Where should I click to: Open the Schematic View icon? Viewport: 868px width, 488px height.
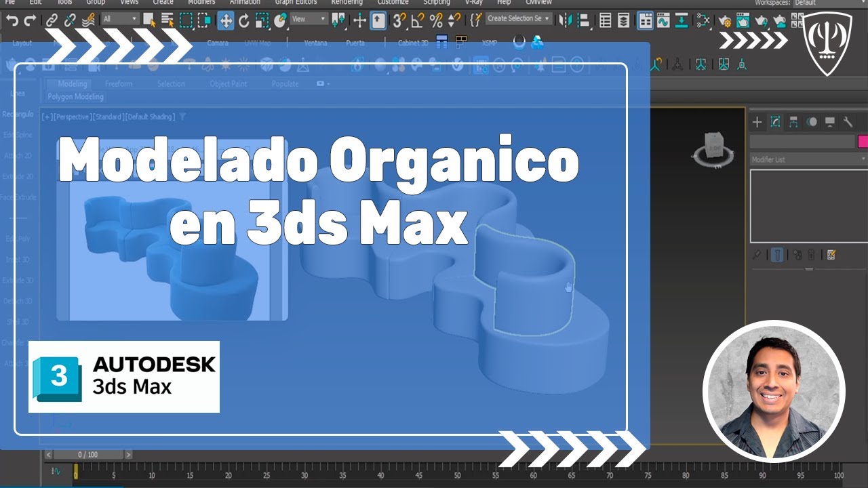tap(682, 20)
